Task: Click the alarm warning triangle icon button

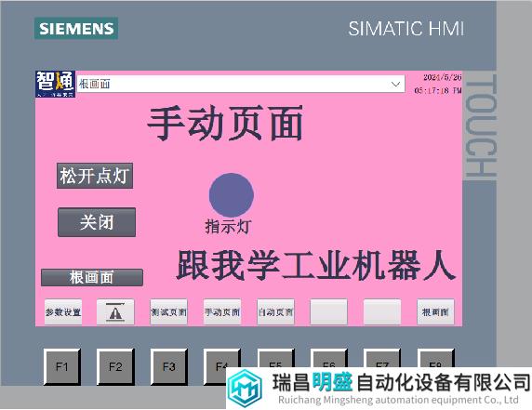Action: [115, 312]
